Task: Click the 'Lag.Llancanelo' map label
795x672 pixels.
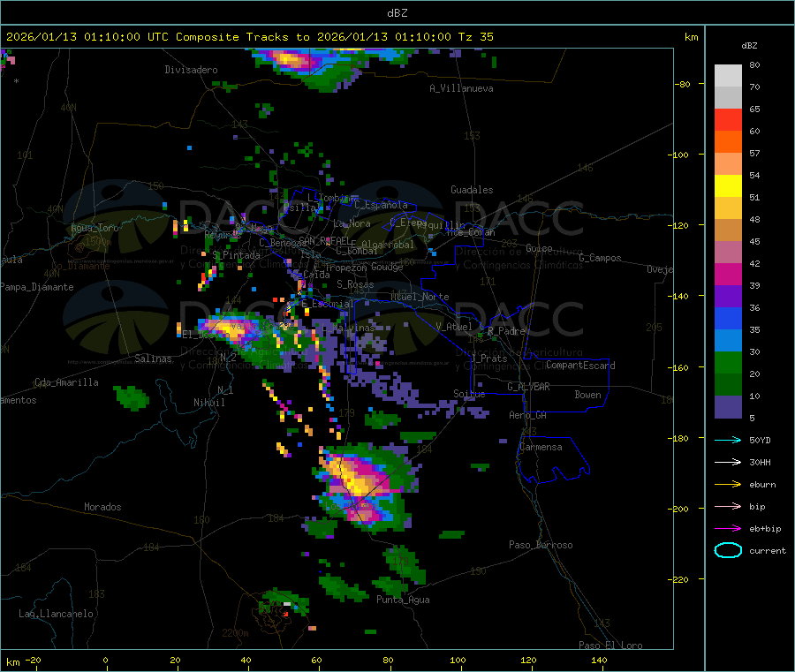Action: pyautogui.click(x=56, y=614)
